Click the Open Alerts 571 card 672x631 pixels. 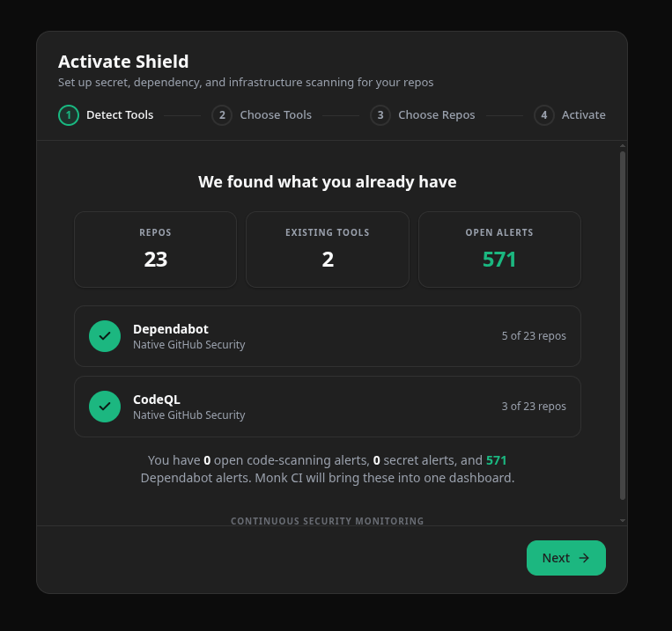click(x=499, y=249)
